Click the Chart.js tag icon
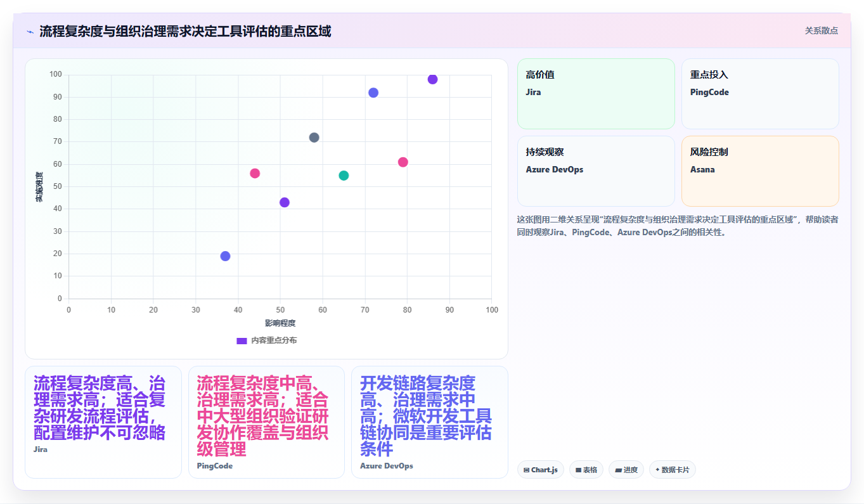 pos(527,470)
